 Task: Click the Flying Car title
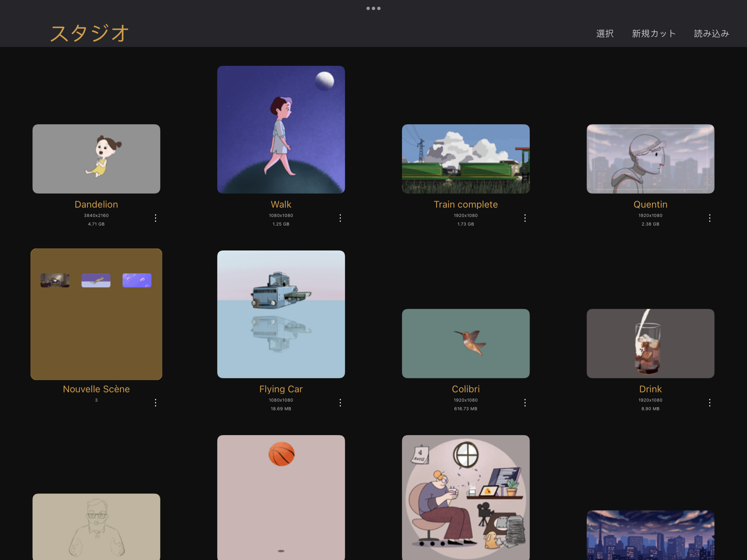pos(281,389)
